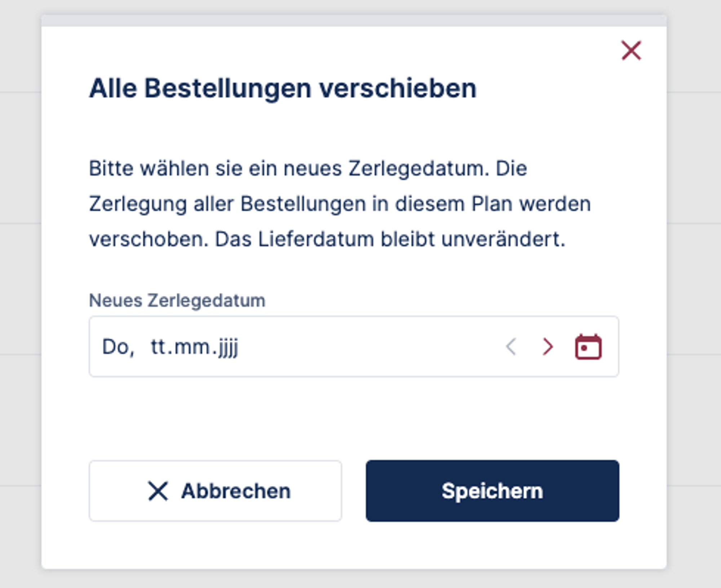This screenshot has height=588, width=721.
Task: Select the day segment "tt"
Action: (x=158, y=347)
